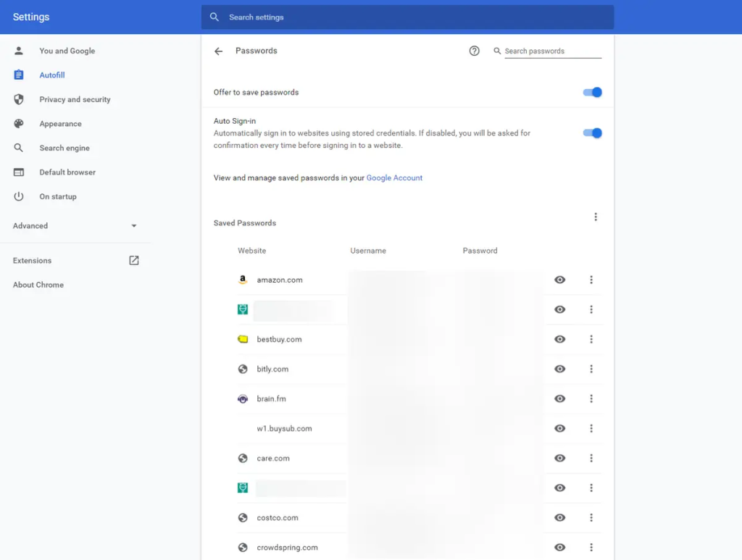
Task: Click the Amazon favicon in password list
Action: pos(243,280)
